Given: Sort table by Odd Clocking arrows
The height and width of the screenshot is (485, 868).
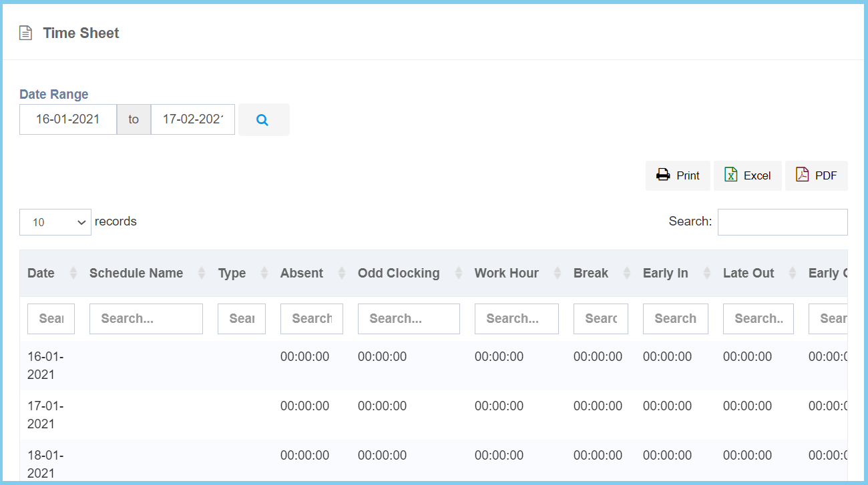Looking at the screenshot, I should [x=458, y=274].
